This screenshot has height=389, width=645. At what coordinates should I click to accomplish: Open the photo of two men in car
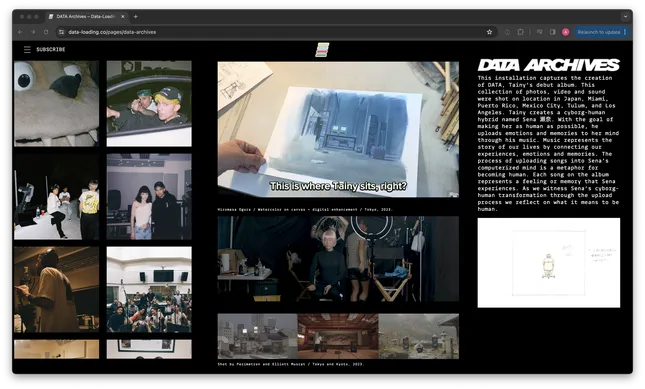(x=149, y=104)
